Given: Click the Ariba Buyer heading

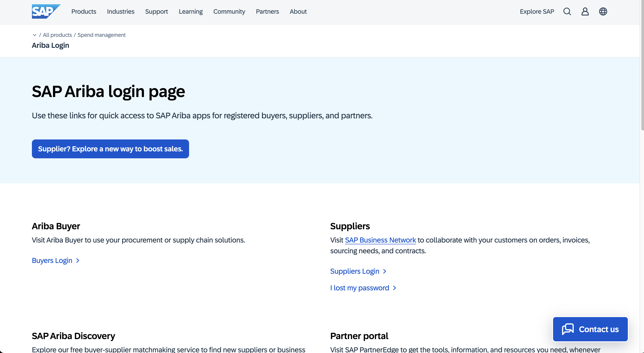Looking at the screenshot, I should pos(56,226).
